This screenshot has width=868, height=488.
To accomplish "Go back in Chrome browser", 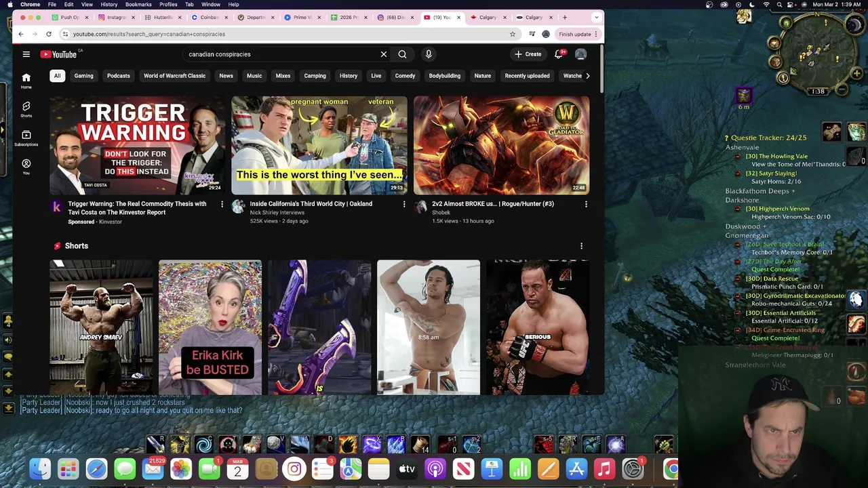I will [21, 34].
